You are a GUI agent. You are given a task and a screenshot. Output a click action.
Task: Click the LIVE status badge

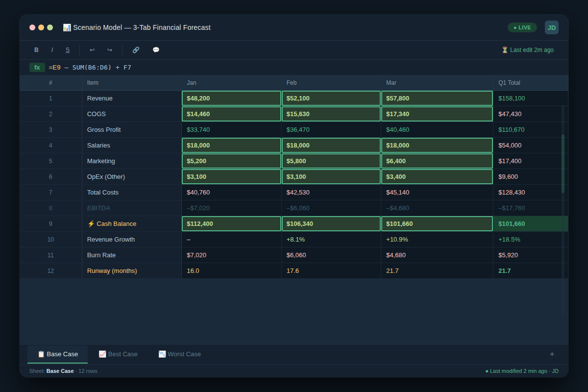[x=522, y=27]
